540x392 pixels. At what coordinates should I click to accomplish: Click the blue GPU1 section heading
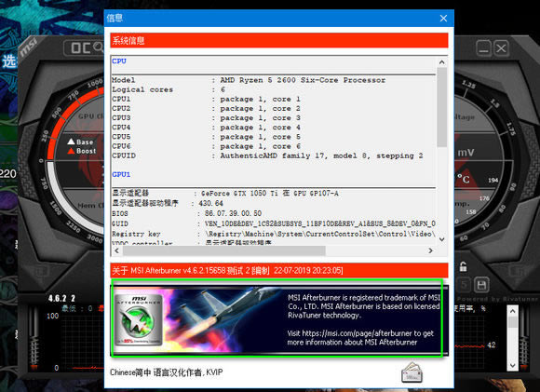[121, 174]
